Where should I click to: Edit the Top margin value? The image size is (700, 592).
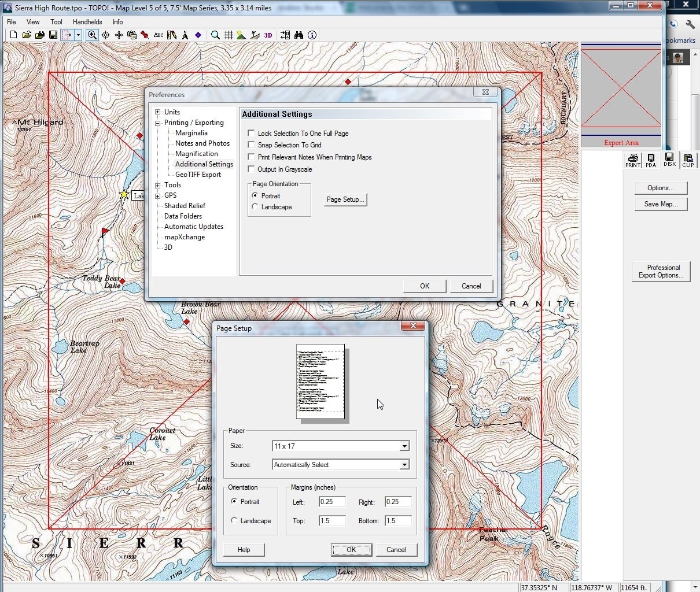[x=331, y=520]
